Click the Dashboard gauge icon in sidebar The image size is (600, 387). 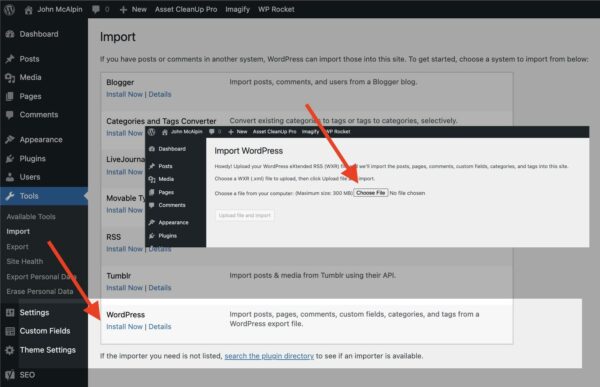[x=10, y=34]
